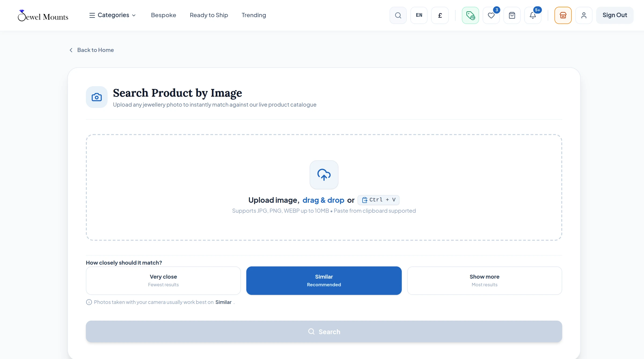This screenshot has width=644, height=359.
Task: Open the green price tag offers icon
Action: 470,15
